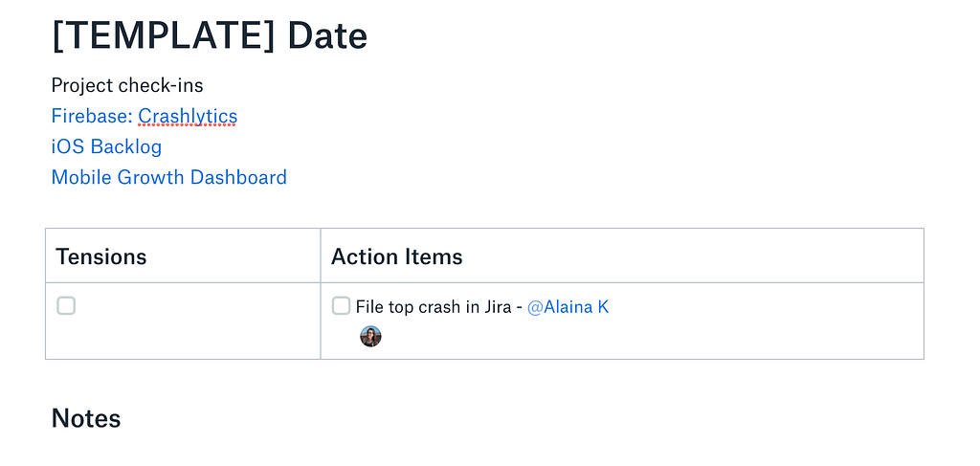Image resolution: width=980 pixels, height=466 pixels.
Task: Click the column divider between Tensions and Action Items
Action: click(321, 293)
